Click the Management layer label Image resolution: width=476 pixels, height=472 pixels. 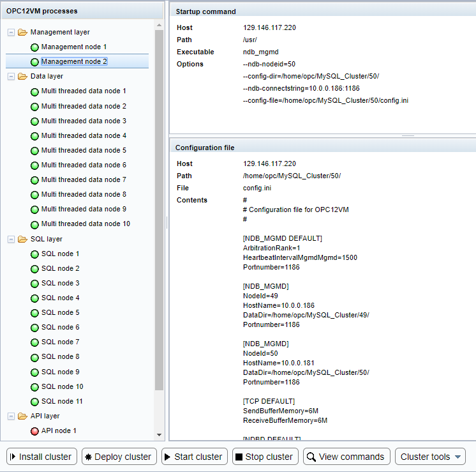[x=60, y=32]
